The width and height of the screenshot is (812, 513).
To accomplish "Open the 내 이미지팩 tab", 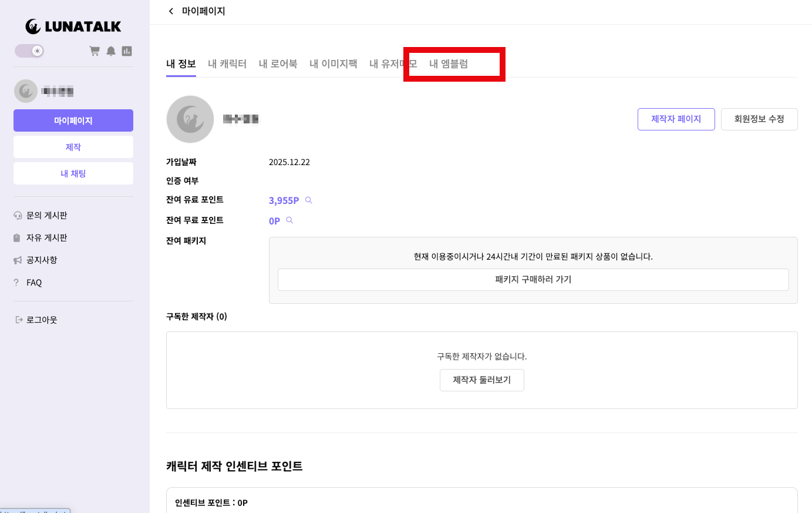I will (x=333, y=64).
